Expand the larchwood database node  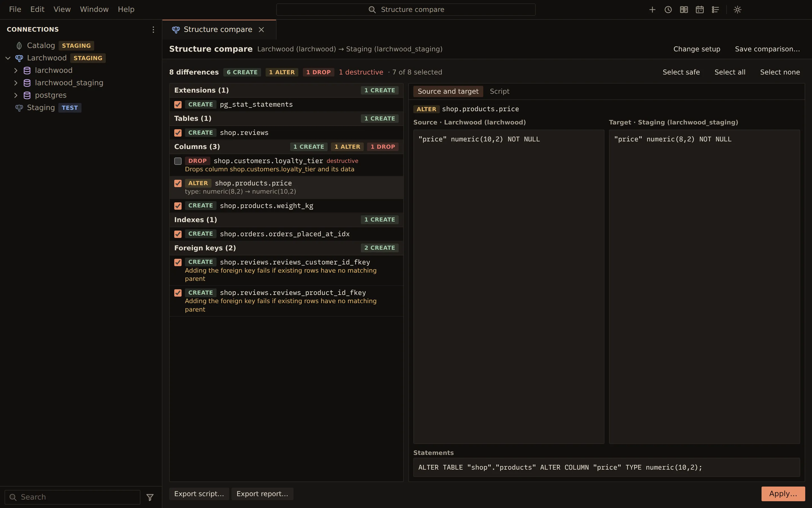coord(16,71)
